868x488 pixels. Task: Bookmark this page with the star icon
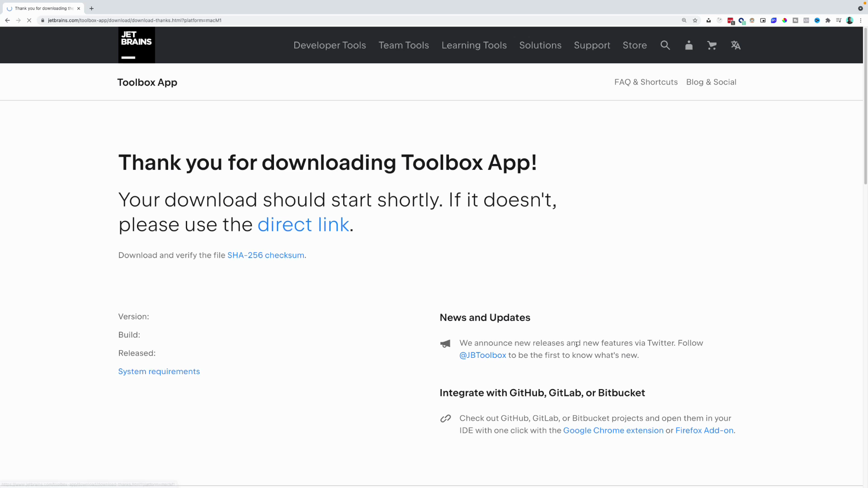(x=695, y=20)
